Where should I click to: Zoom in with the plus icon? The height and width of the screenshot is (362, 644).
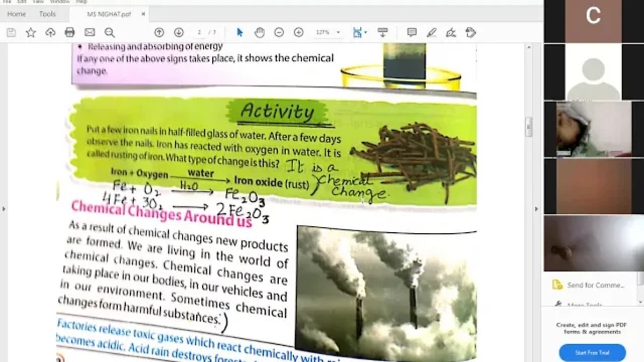298,33
